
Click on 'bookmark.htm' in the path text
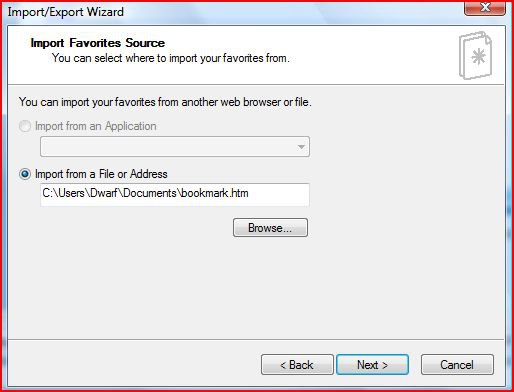(x=215, y=193)
